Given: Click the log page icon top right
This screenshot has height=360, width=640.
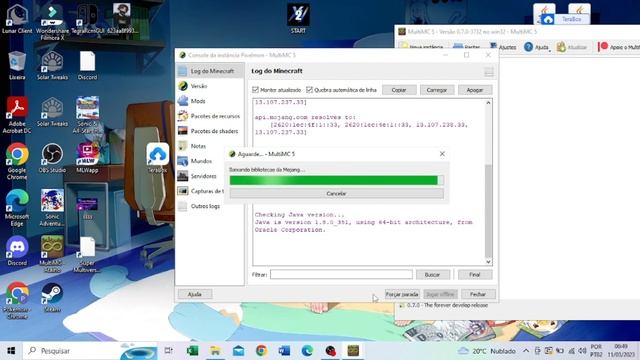Looking at the screenshot, I should 489,72.
